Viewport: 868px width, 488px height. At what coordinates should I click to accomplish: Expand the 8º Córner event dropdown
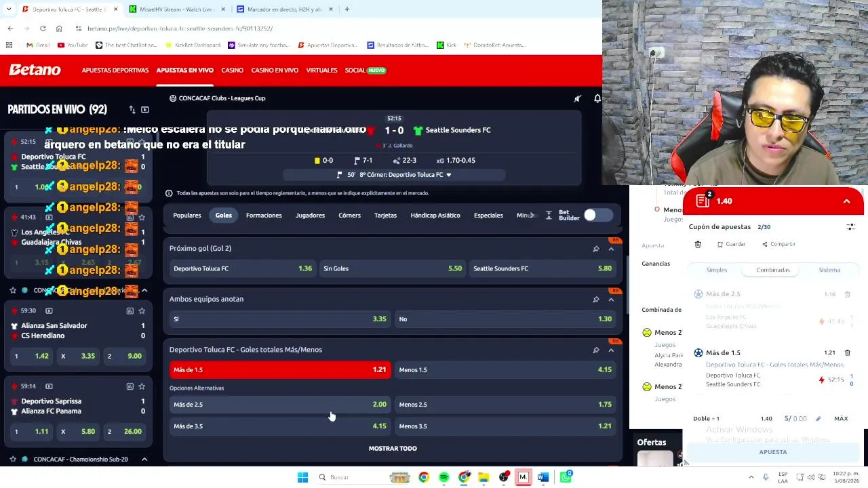coord(448,175)
